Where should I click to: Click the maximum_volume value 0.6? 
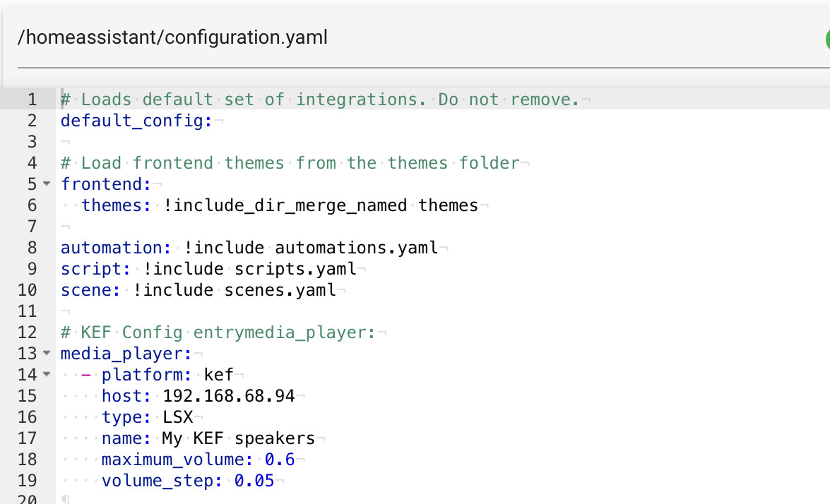point(280,460)
